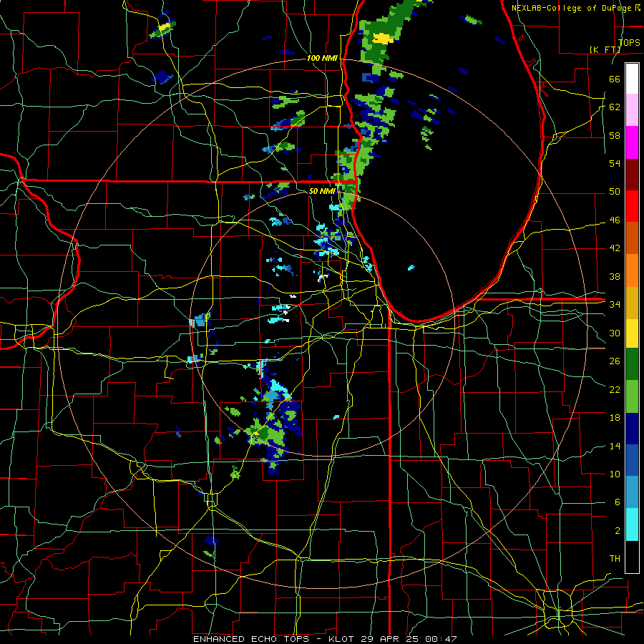Click the dark green legend swatch
The image size is (644, 644).
pyautogui.click(x=632, y=364)
